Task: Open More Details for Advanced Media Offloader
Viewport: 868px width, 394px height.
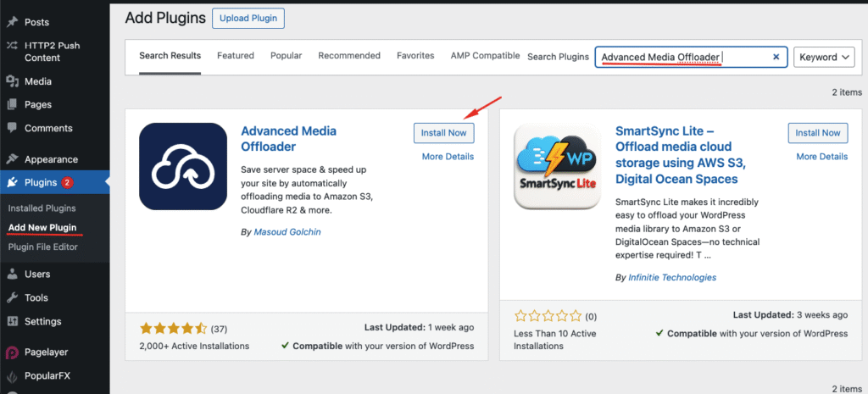Action: (448, 157)
